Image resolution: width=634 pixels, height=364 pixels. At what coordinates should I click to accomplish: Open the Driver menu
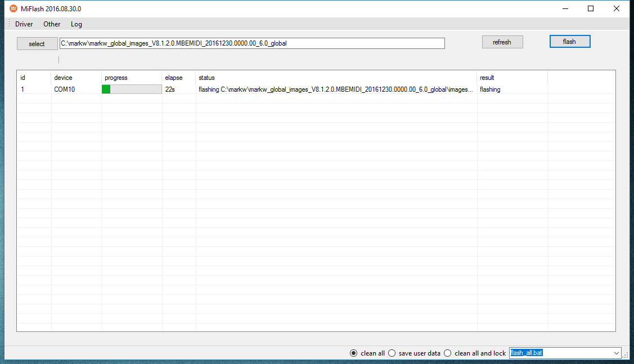pyautogui.click(x=24, y=24)
